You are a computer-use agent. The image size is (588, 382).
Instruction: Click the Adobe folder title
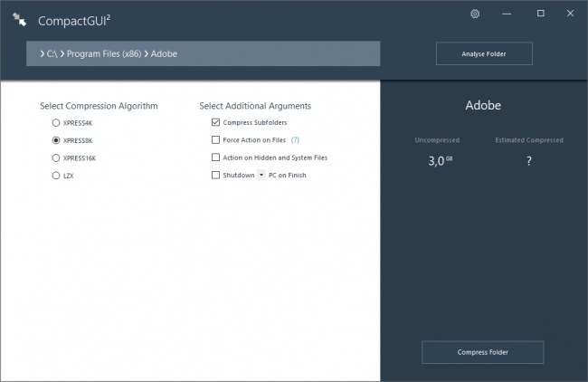point(483,105)
